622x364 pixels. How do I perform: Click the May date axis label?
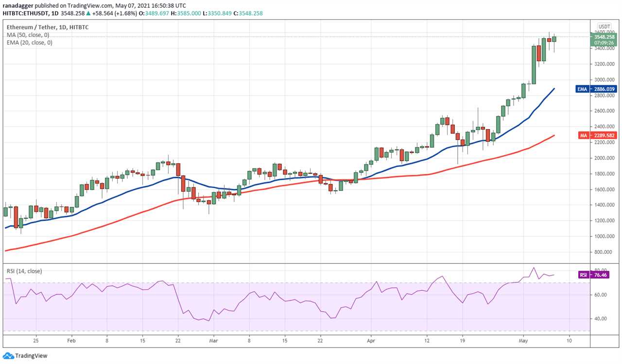523,341
